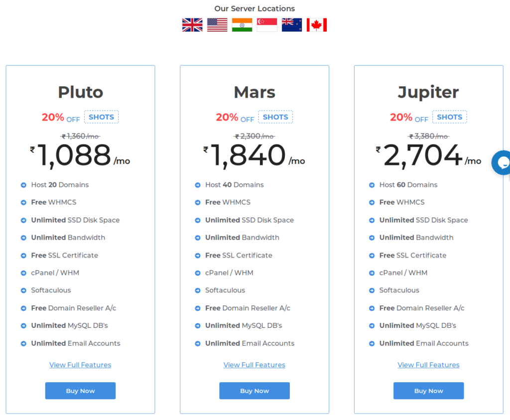Click the Singapore flag icon
The image size is (510, 420).
(267, 25)
